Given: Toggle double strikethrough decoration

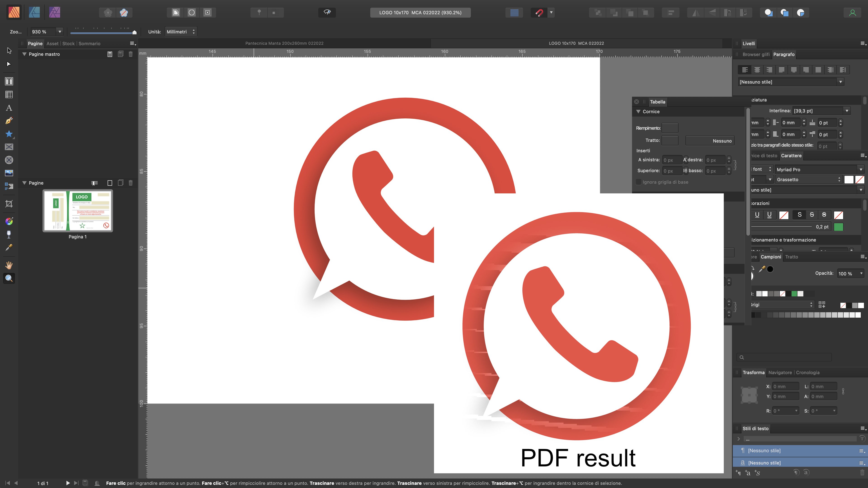Looking at the screenshot, I should coord(824,215).
